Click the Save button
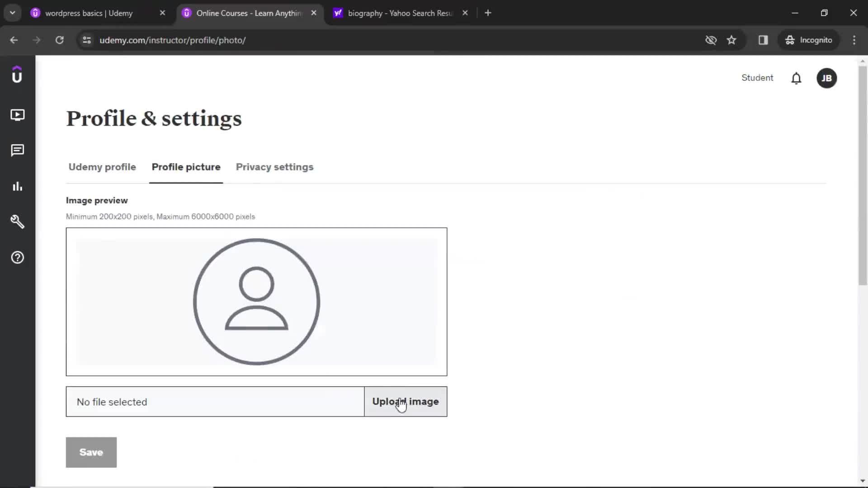This screenshot has width=868, height=488. [91, 452]
